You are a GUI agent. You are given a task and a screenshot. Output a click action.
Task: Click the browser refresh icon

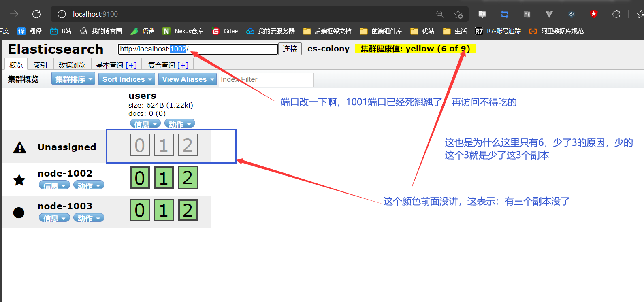pos(36,14)
